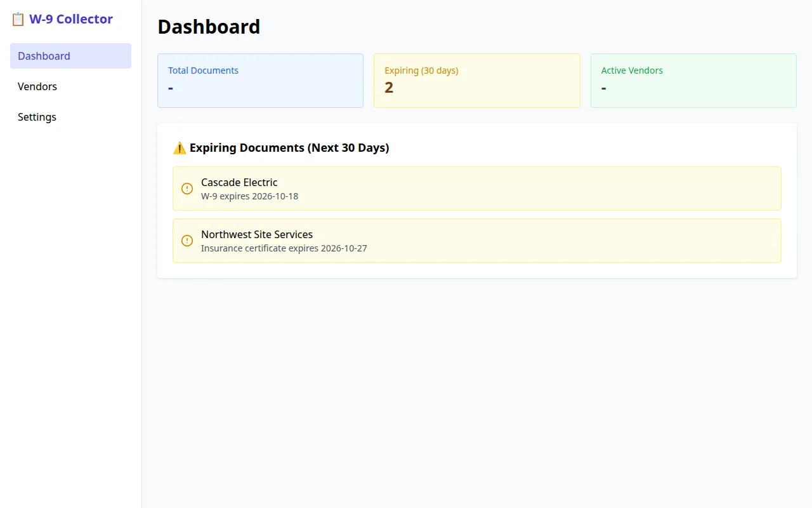Go to the Vendors page
Viewport: 812px width, 508px height.
70,86
